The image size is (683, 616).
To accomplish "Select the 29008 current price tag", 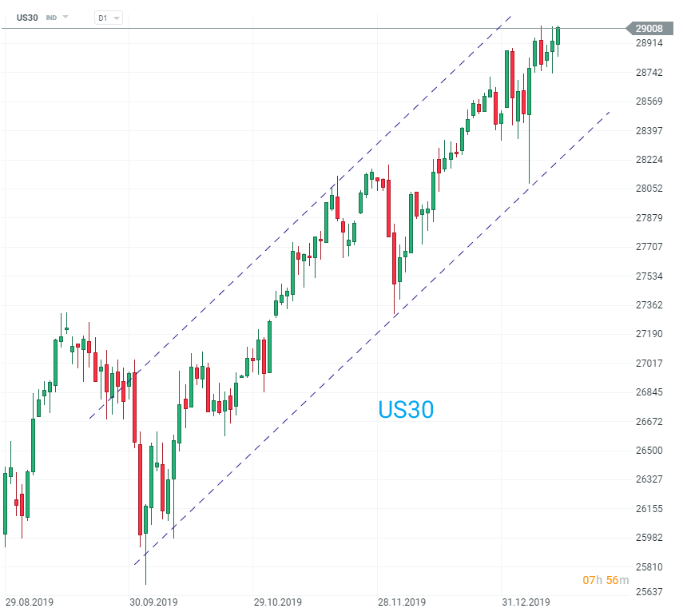I will (649, 28).
